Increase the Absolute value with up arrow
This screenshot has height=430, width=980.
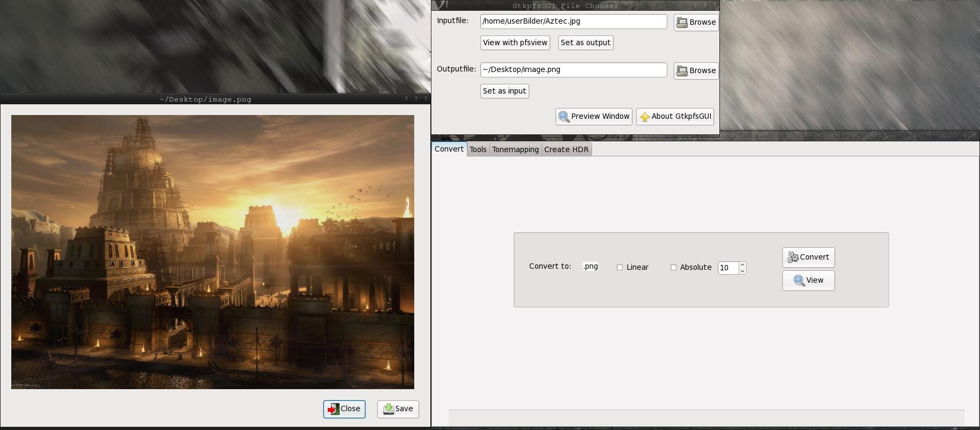tap(743, 264)
